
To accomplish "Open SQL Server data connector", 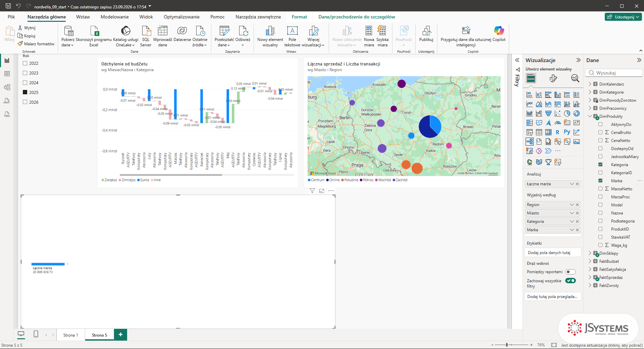I will [x=146, y=36].
